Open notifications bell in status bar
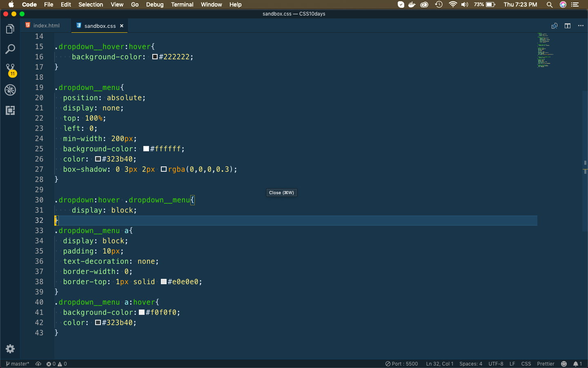Viewport: 588px width, 368px height. 577,364
